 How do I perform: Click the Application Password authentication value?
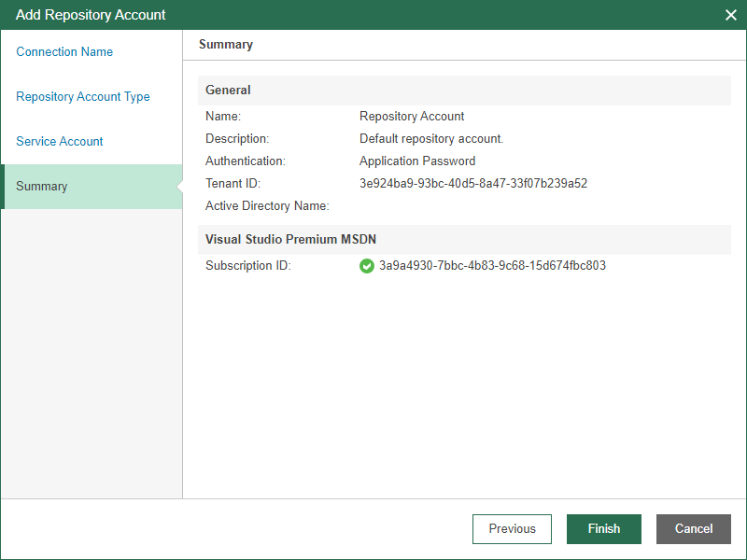[417, 161]
